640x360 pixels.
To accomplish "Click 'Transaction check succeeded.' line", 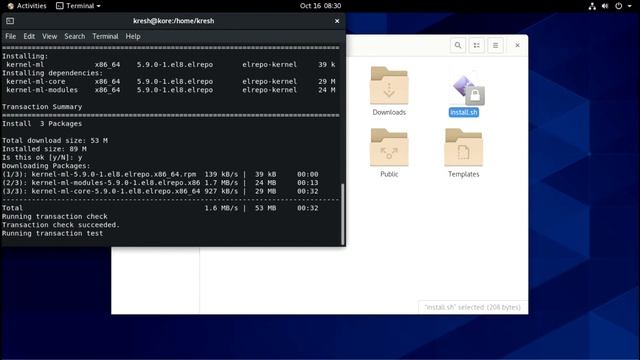I will coord(61,225).
